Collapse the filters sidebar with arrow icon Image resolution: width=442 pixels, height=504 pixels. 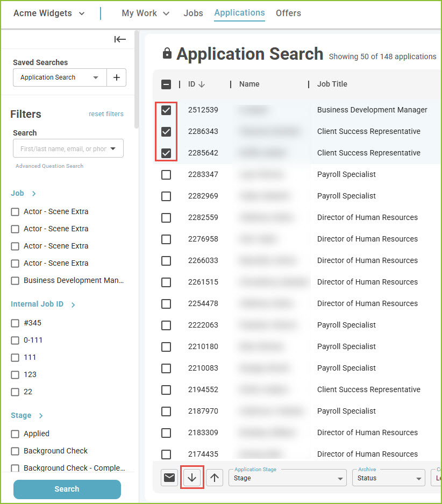120,39
